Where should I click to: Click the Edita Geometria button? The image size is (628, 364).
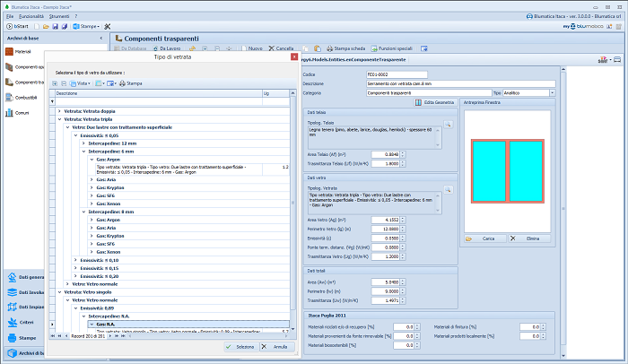pos(435,102)
